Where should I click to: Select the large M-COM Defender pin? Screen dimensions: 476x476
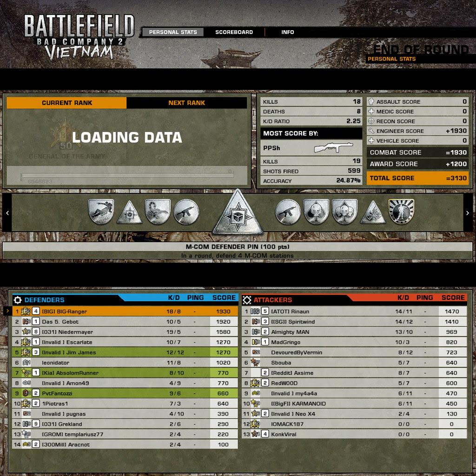[238, 213]
